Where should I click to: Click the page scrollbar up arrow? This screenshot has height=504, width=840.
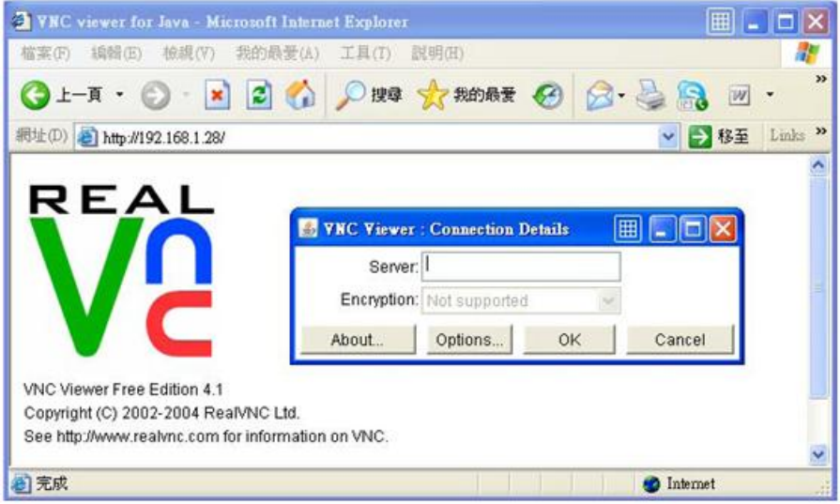point(818,165)
